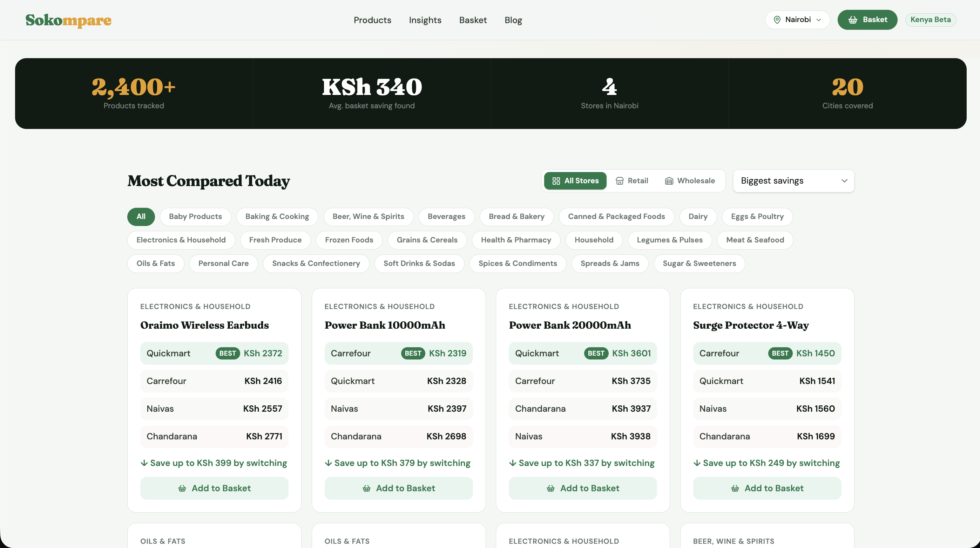Click basket icon in Power Bank 20000mAh card

click(550, 488)
